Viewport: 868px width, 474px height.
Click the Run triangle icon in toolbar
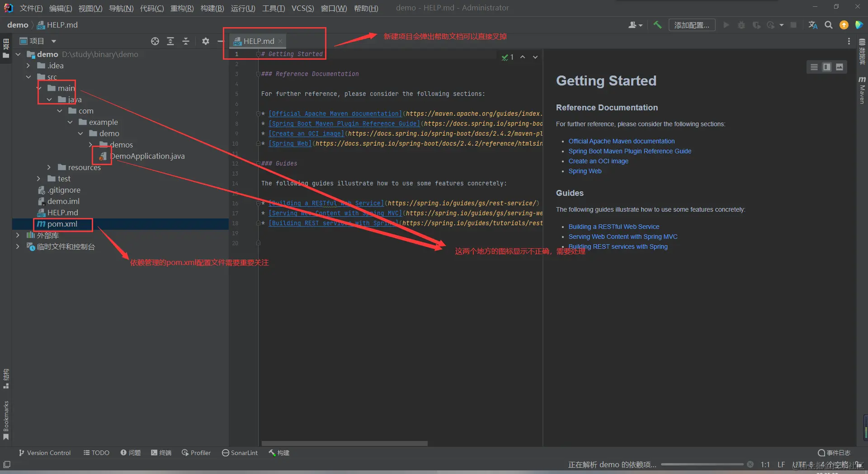(726, 25)
